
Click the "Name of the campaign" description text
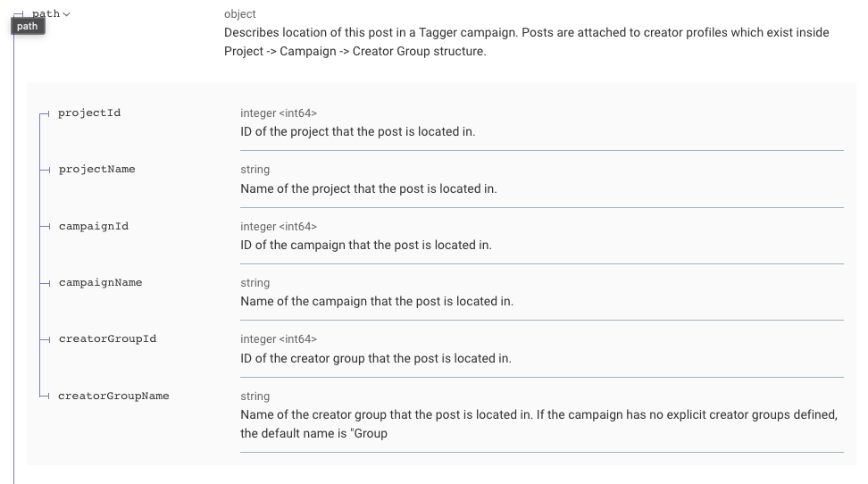click(376, 302)
